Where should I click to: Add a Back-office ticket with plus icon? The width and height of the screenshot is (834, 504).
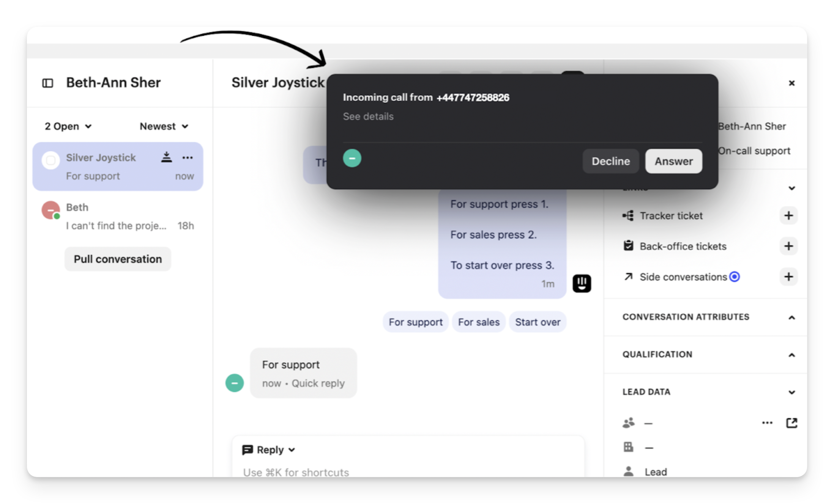(788, 246)
